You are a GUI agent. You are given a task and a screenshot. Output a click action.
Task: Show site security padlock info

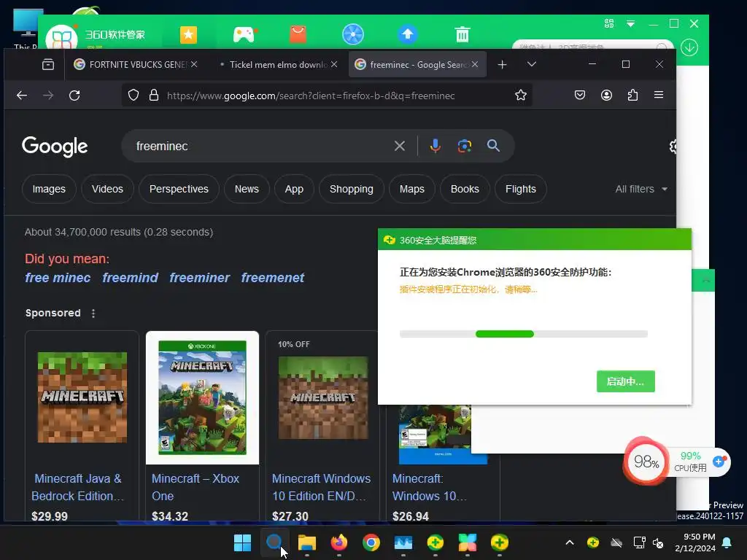click(153, 96)
